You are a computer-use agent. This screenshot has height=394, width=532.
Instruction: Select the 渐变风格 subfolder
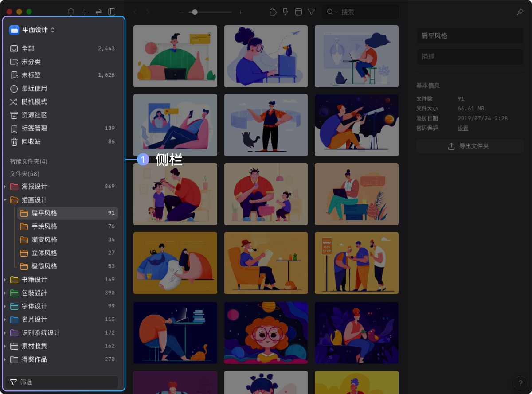[68, 240]
